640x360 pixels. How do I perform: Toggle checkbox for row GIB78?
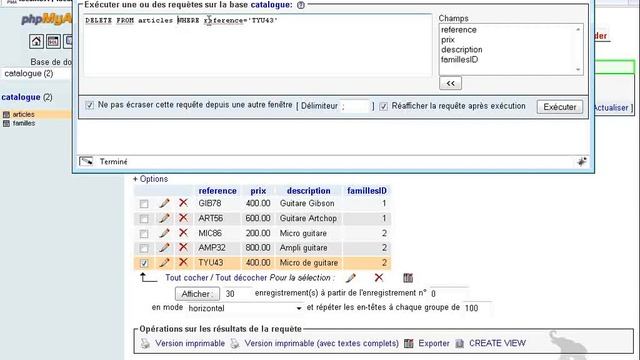(x=144, y=203)
